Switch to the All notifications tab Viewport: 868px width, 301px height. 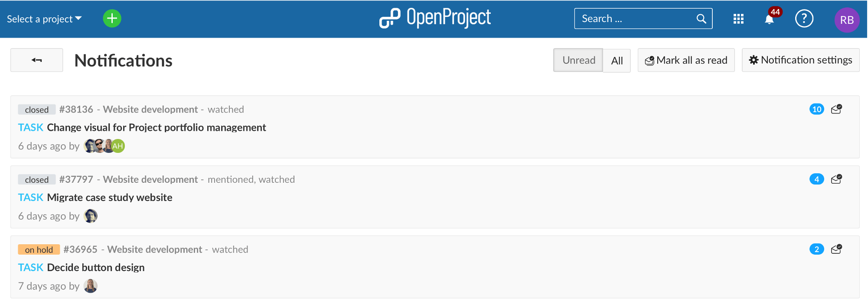617,61
